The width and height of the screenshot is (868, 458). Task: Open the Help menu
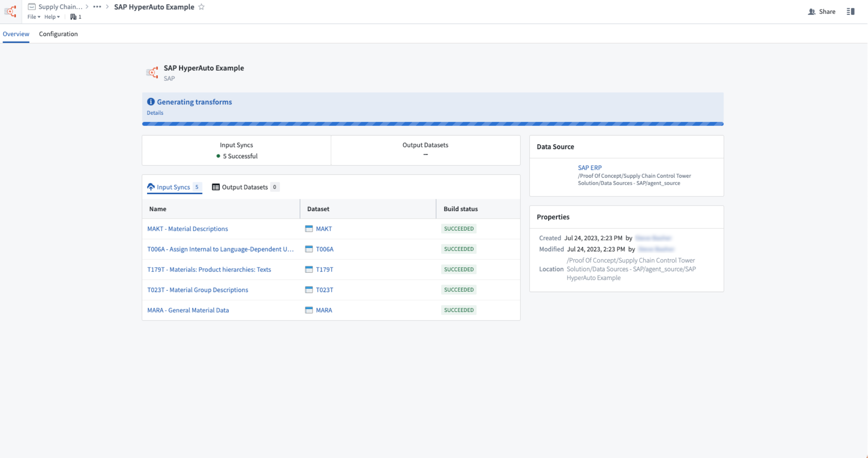tap(52, 17)
